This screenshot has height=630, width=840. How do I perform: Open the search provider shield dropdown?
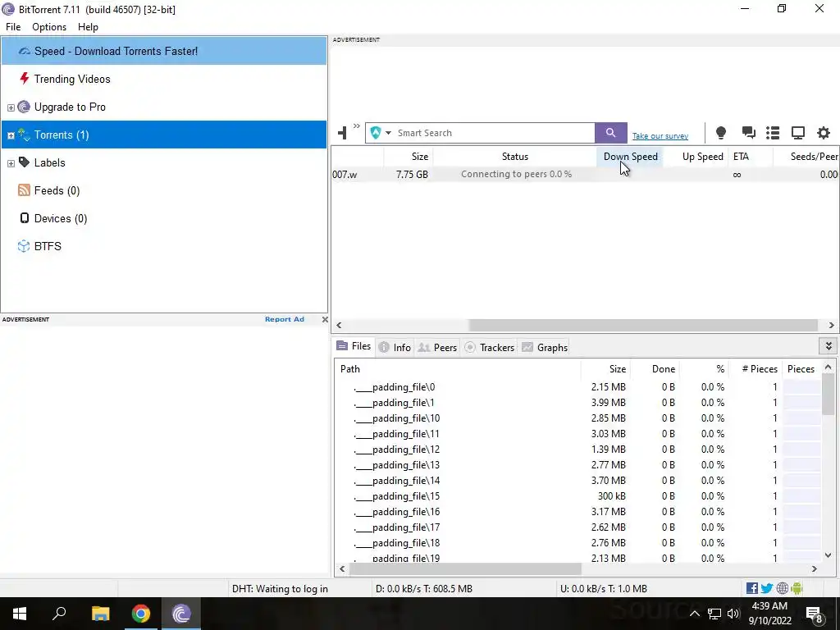[381, 133]
